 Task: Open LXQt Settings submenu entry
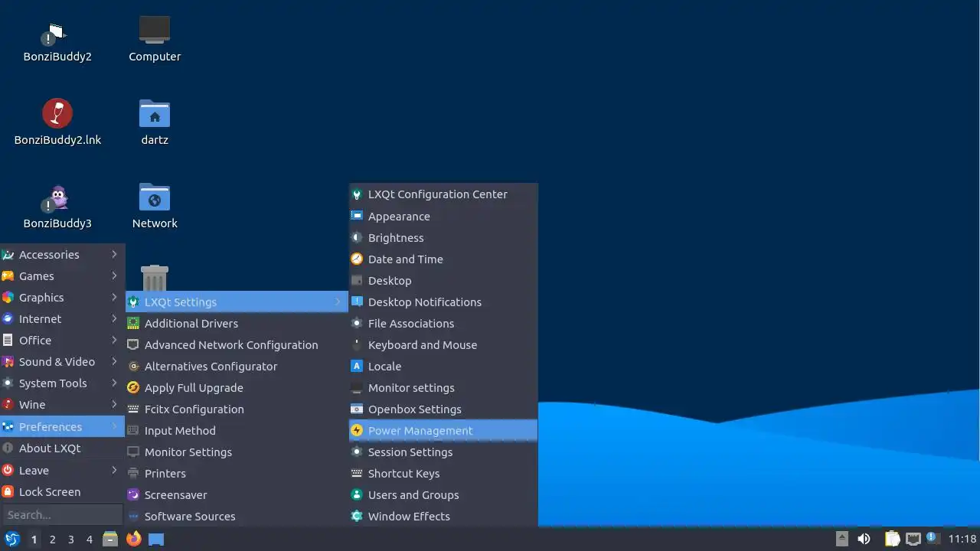click(237, 302)
